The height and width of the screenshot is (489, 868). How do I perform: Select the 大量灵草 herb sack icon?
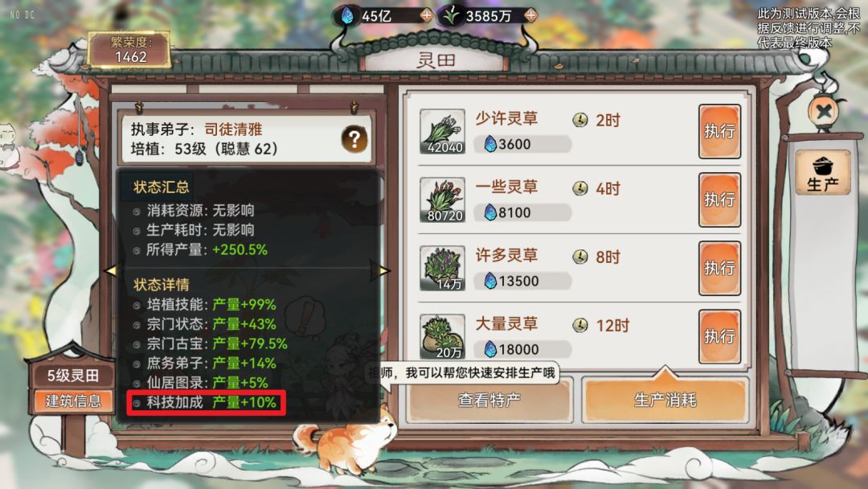point(442,337)
